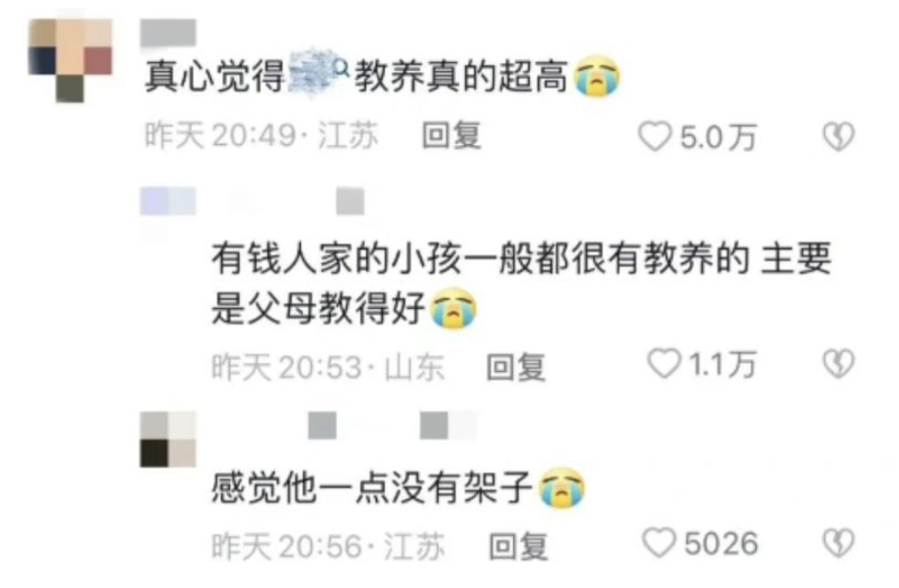Tap the crying emoji after 没有架子
Image resolution: width=899 pixels, height=588 pixels.
click(562, 487)
